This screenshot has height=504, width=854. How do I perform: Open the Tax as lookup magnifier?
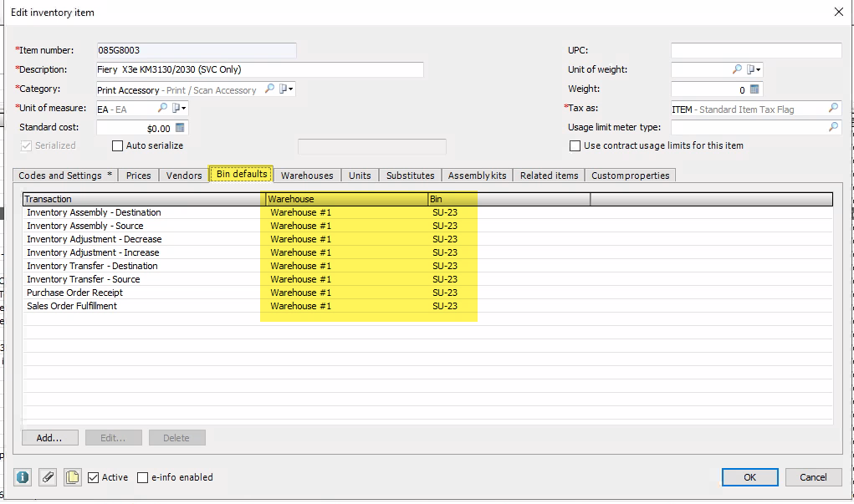[833, 108]
